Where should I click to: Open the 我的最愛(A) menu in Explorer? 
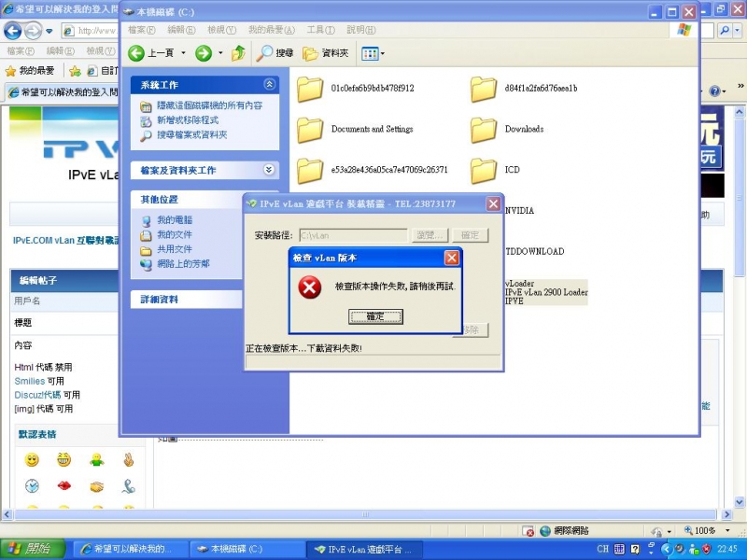tap(272, 30)
